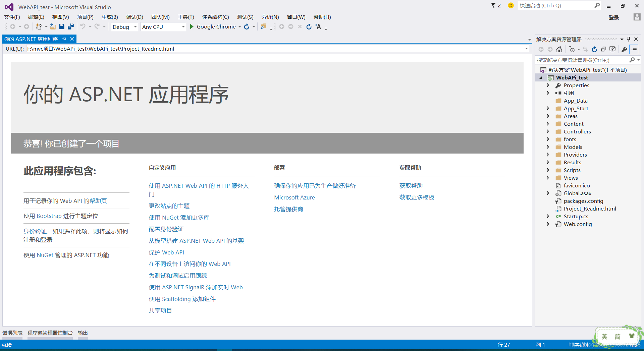Open the URL address dropdown arrow
The image size is (644, 351).
(x=526, y=49)
